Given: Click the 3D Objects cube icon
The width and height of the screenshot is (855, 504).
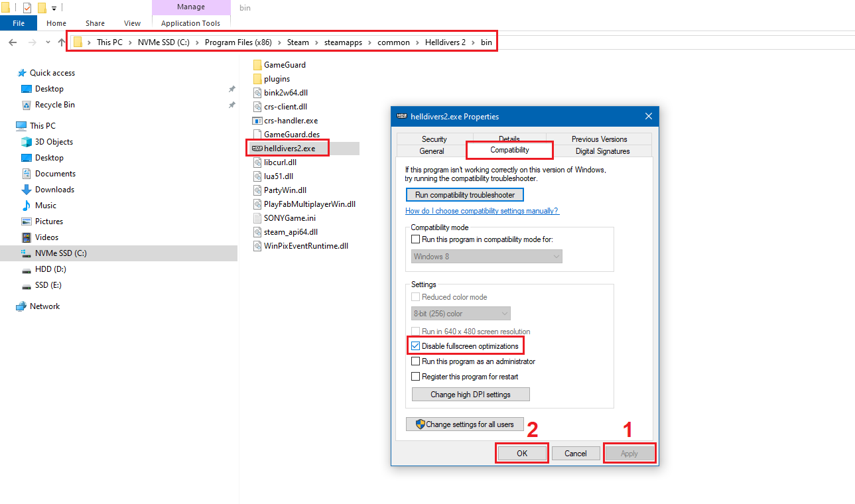Looking at the screenshot, I should (27, 142).
